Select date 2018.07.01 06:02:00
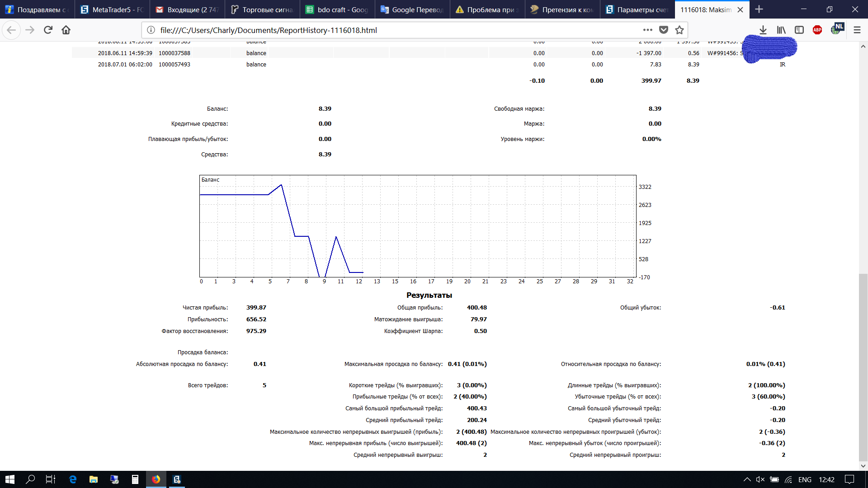The height and width of the screenshot is (488, 868). tap(125, 65)
